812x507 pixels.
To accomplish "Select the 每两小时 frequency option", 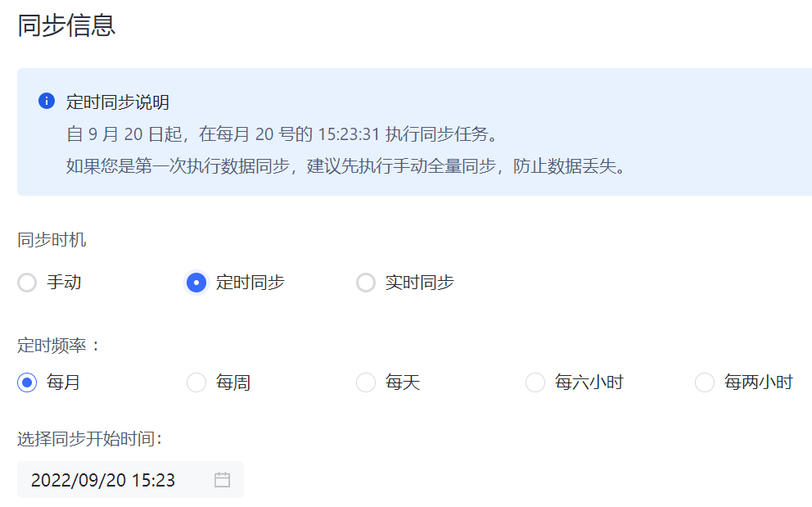I will pyautogui.click(x=705, y=383).
